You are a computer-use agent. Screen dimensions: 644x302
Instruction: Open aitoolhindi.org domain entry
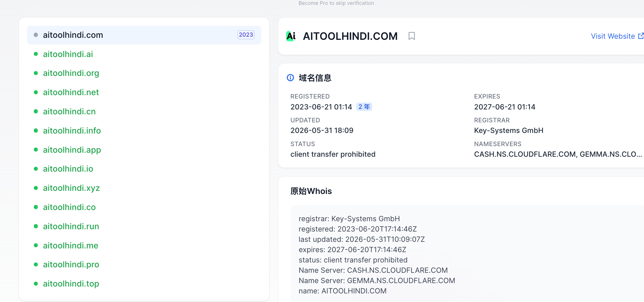coord(71,73)
